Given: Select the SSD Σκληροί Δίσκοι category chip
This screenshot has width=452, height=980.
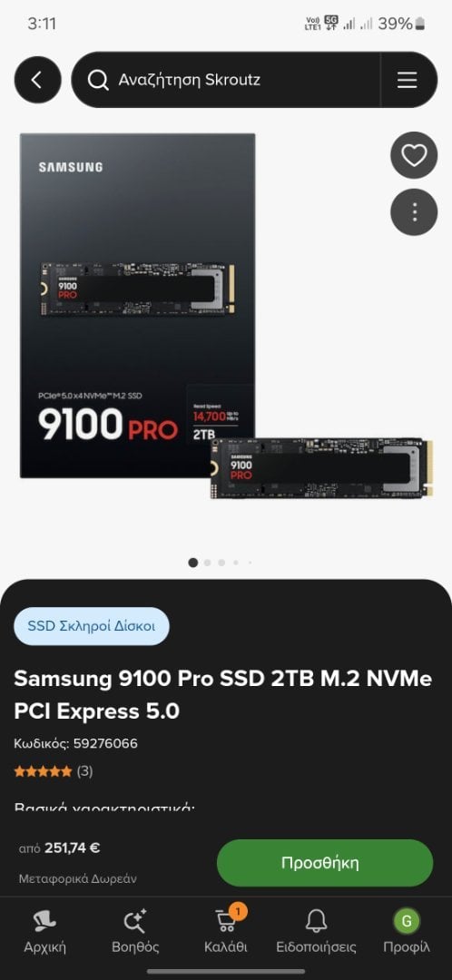Looking at the screenshot, I should 92,626.
